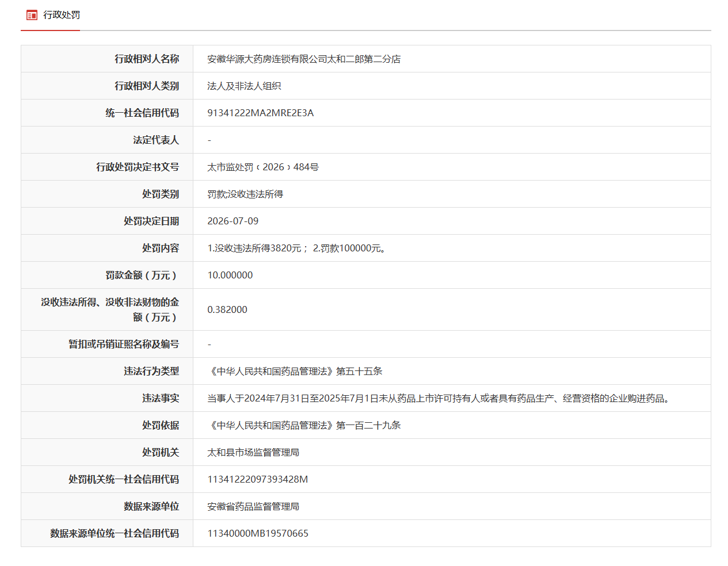This screenshot has width=728, height=566.
Task: Click the 法定代表人 label
Action: click(156, 140)
